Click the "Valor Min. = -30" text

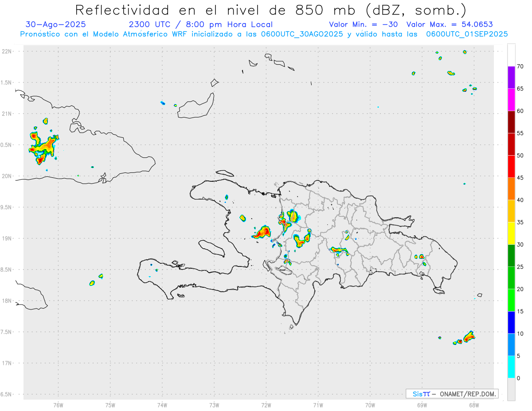coord(364,24)
